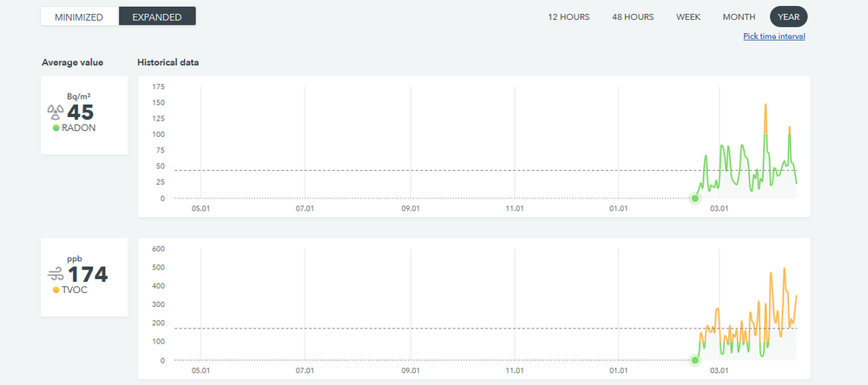The image size is (868, 385).
Task: Select the MONTH time range
Action: pyautogui.click(x=739, y=16)
